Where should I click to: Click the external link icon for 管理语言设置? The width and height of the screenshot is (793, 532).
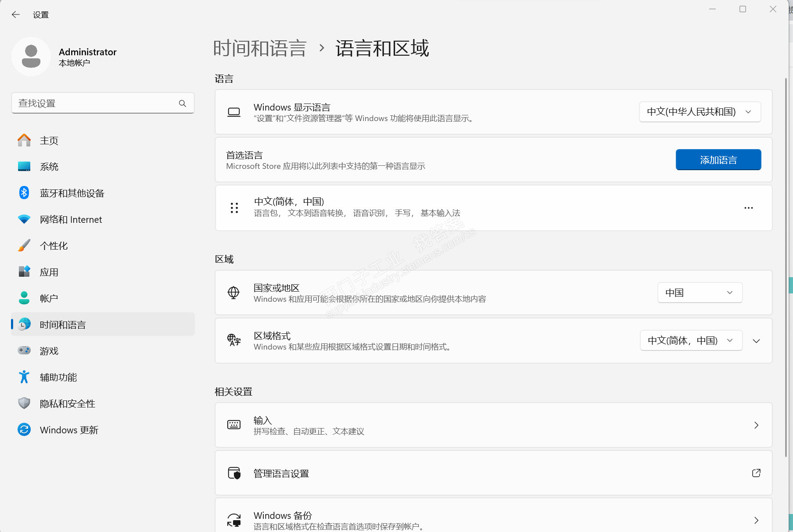click(x=756, y=473)
